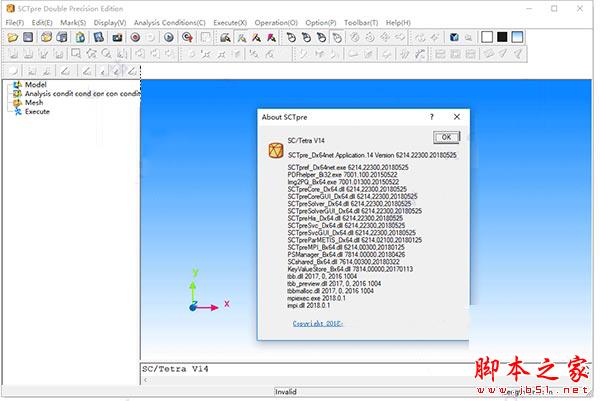Click OK in the About SCTpre dialog
This screenshot has width=600, height=401.
coord(446,137)
